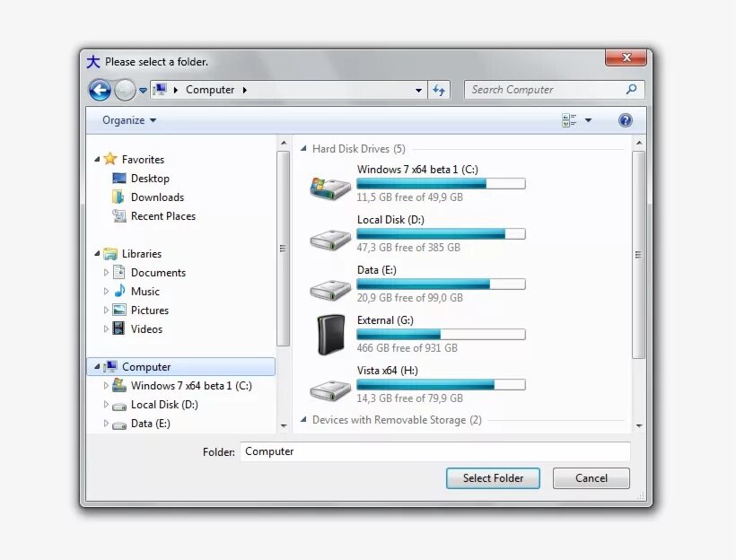Image resolution: width=736 pixels, height=560 pixels.
Task: Open the view options dropdown arrow
Action: 588,120
